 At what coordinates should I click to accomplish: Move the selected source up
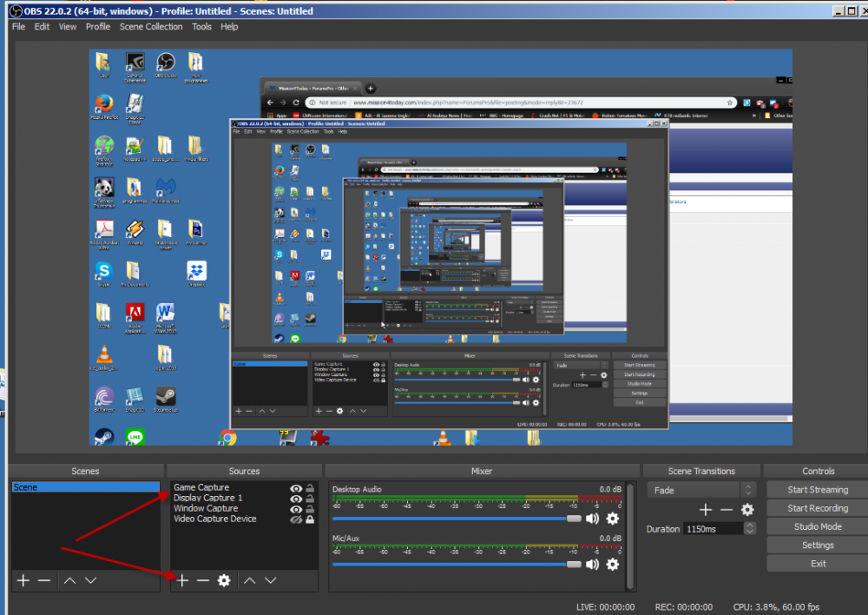click(250, 580)
